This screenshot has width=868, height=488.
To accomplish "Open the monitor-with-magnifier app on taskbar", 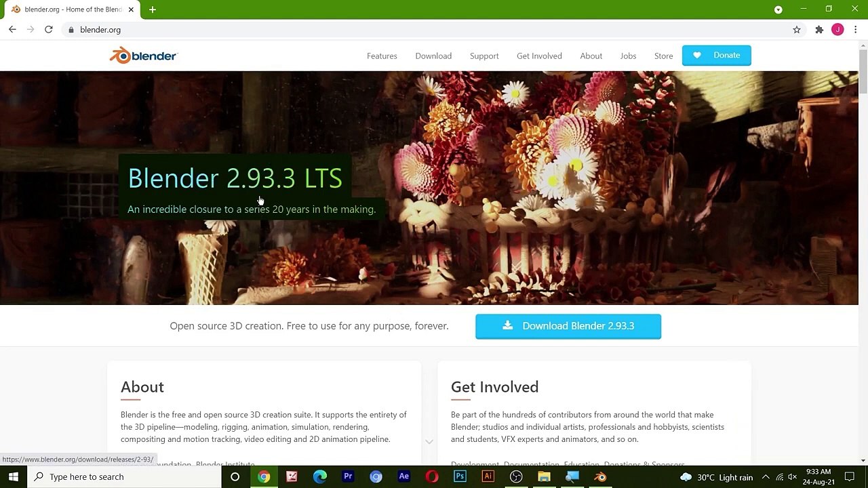I will pyautogui.click(x=572, y=476).
